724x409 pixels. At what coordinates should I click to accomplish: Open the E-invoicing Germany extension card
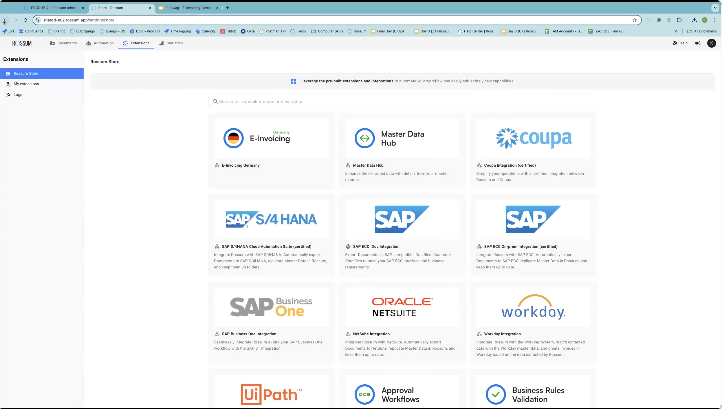click(271, 150)
